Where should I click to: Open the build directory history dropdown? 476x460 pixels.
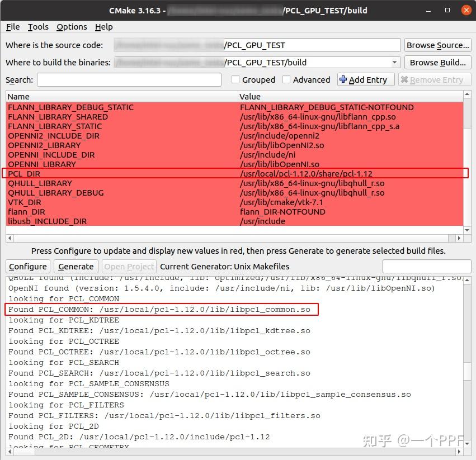click(394, 62)
